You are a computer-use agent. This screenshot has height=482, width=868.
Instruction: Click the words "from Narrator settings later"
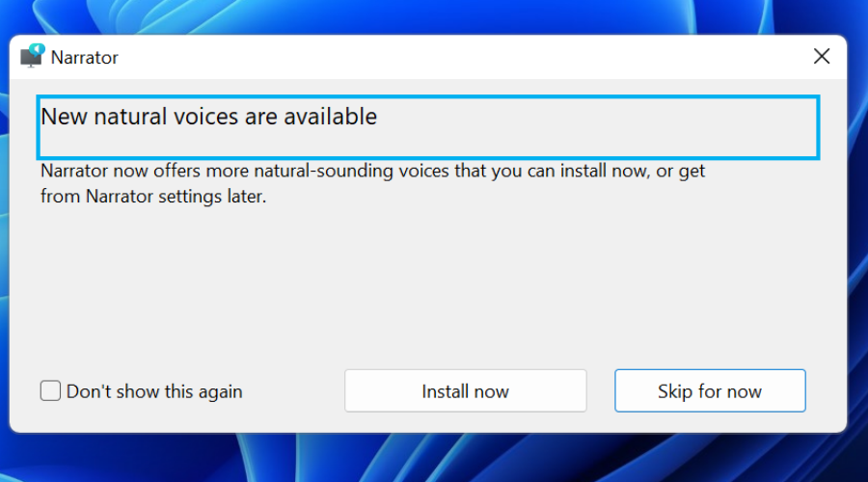[x=152, y=197]
